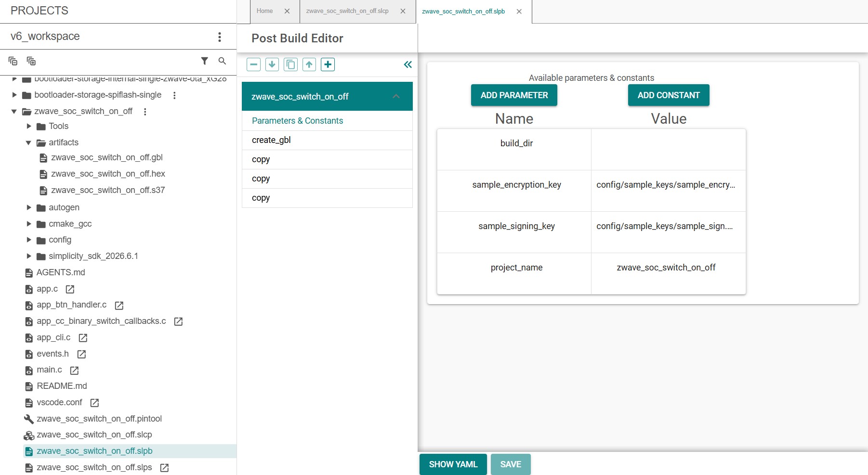Click the collapse all projects icon

click(13, 61)
